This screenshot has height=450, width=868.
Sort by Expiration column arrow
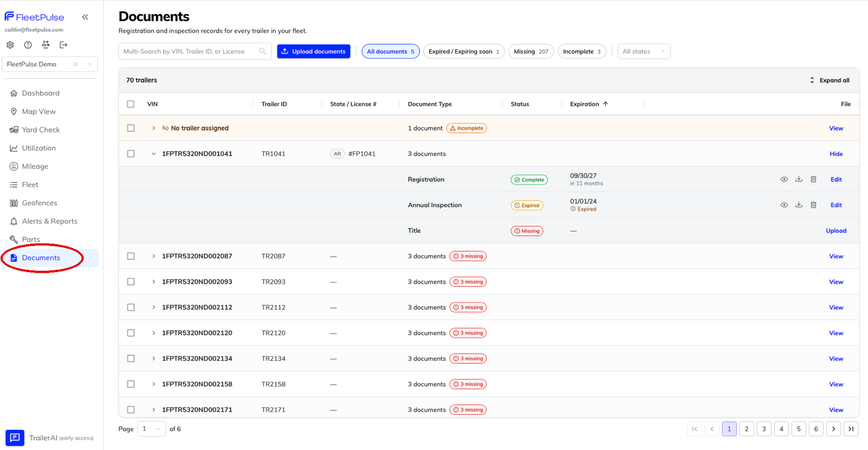coord(605,104)
